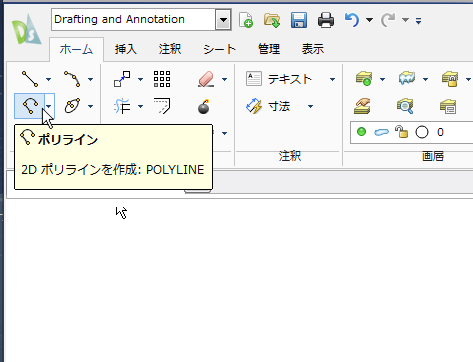Click the Print icon

pyautogui.click(x=326, y=20)
